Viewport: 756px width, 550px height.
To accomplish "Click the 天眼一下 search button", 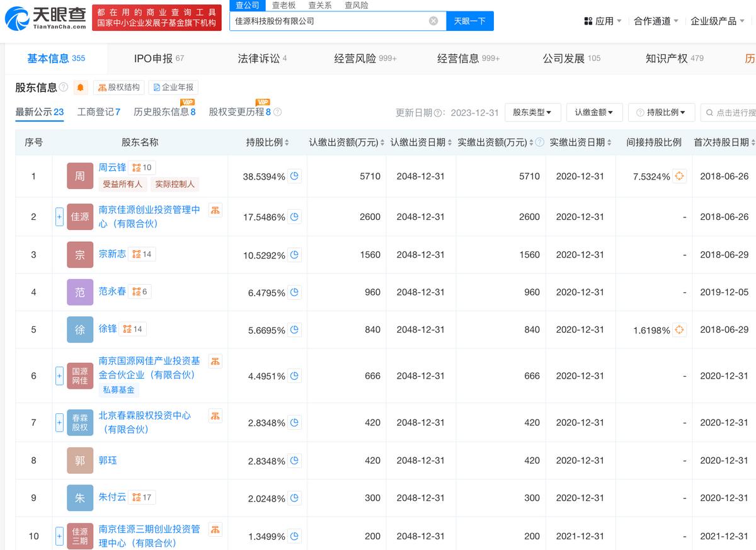I will click(x=470, y=21).
